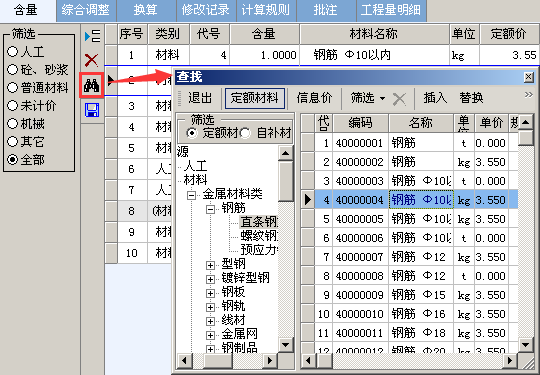Viewport: 540px width, 375px height.
Task: Expand the 钢板 tree node
Action: [210, 293]
